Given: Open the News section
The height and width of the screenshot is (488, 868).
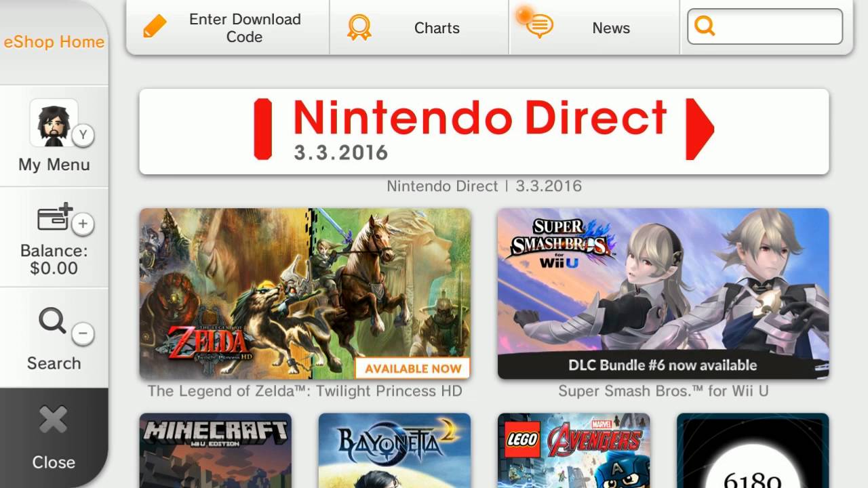Looking at the screenshot, I should [x=594, y=28].
